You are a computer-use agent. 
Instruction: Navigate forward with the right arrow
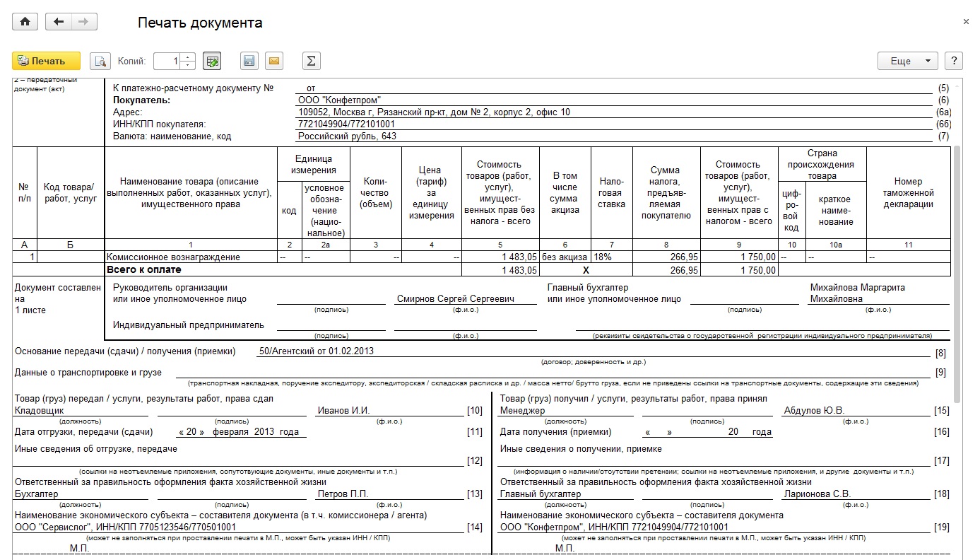(84, 22)
